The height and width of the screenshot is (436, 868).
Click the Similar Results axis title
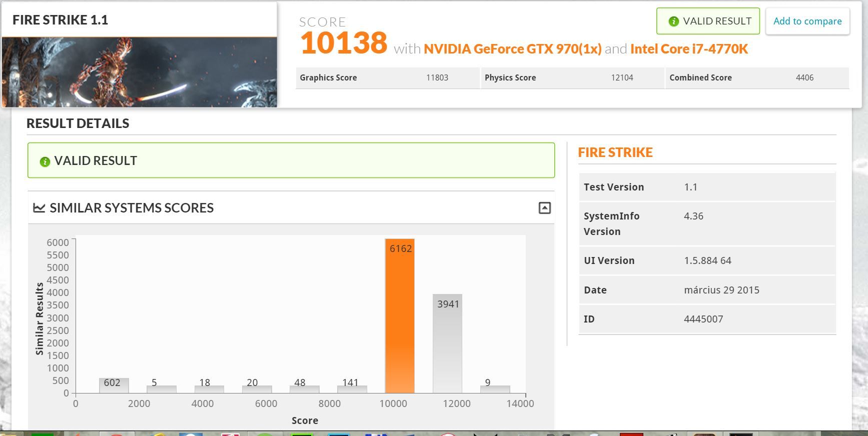[39, 318]
